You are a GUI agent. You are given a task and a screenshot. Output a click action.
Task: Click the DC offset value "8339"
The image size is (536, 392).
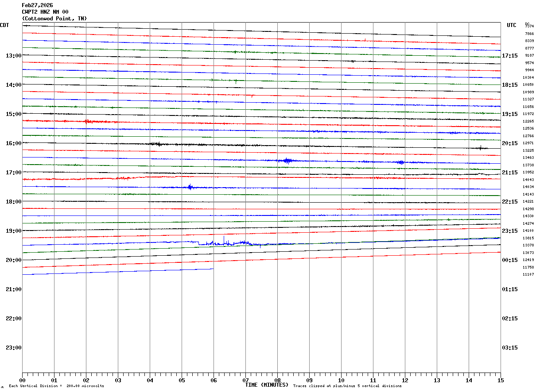point(529,41)
